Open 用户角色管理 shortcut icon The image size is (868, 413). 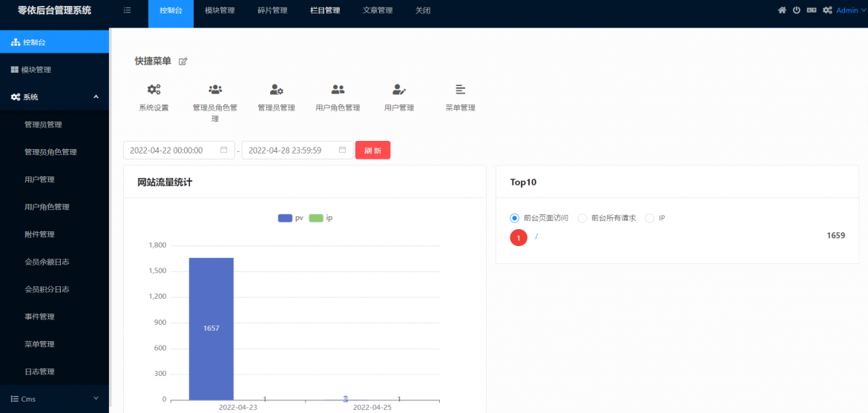point(338,89)
